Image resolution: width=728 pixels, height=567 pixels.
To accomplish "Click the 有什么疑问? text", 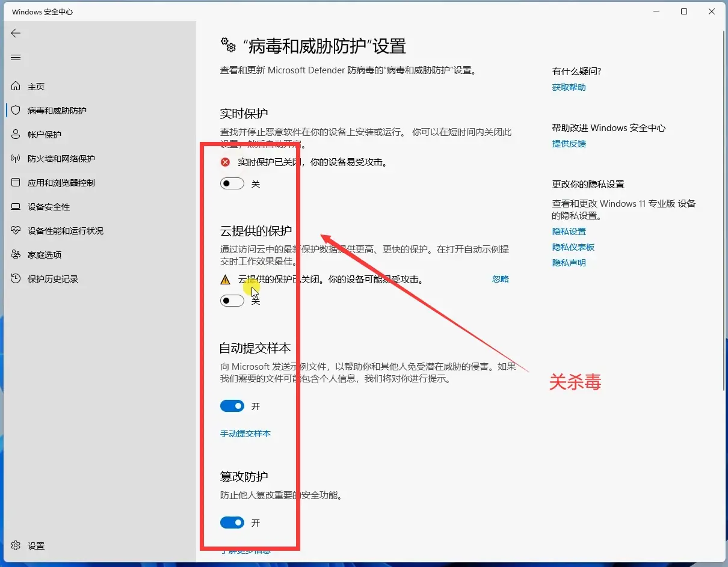I will [576, 72].
